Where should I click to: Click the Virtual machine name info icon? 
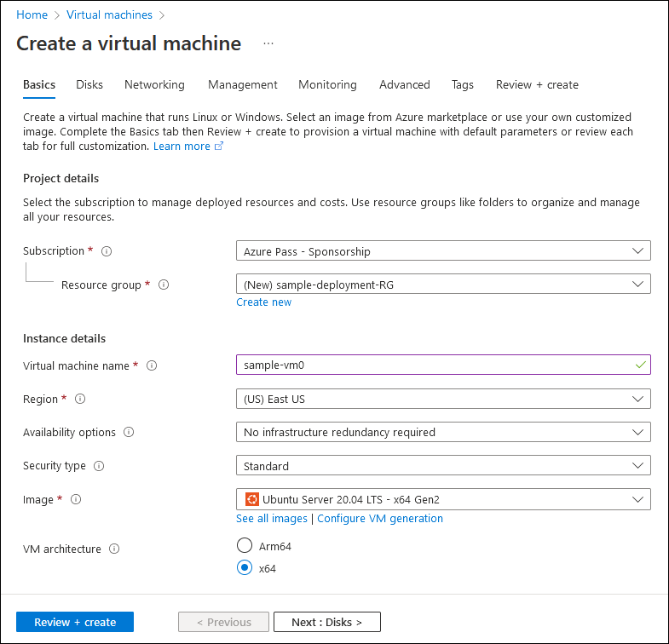tap(152, 365)
